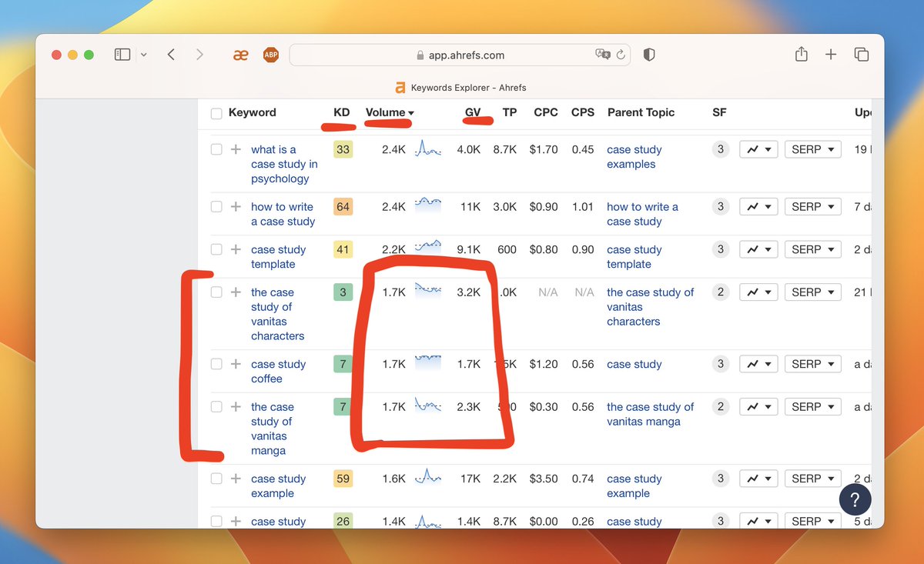Check the box for the case study of vanitas characters

click(x=216, y=292)
